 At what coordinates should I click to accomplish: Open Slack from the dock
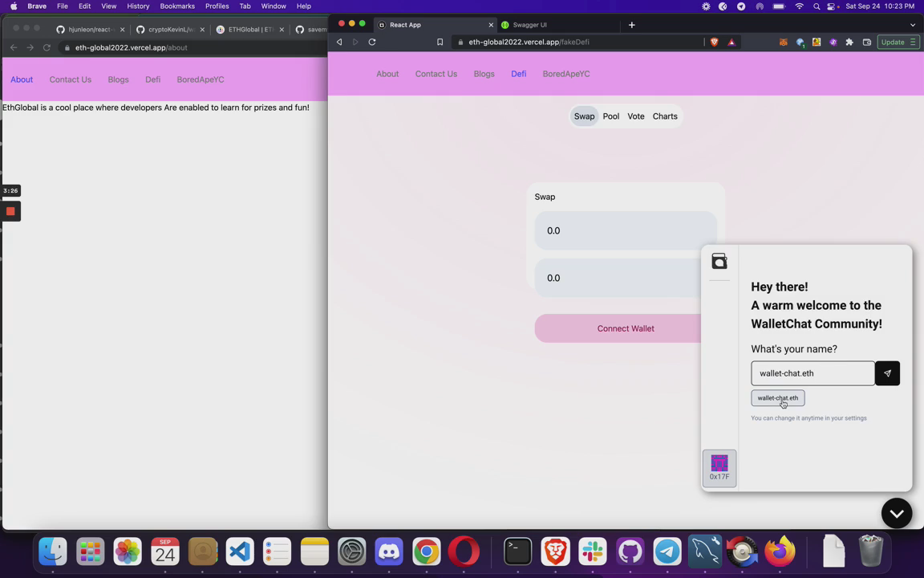(x=593, y=552)
